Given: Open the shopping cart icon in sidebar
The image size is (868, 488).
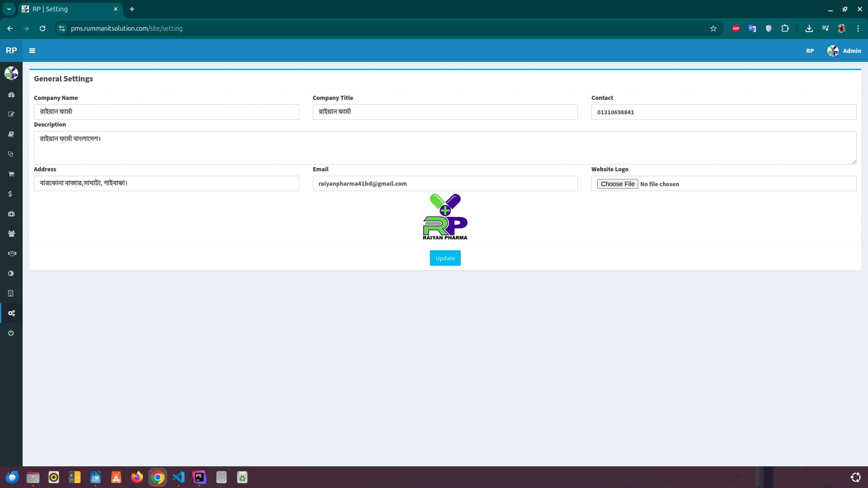Looking at the screenshot, I should [x=11, y=174].
